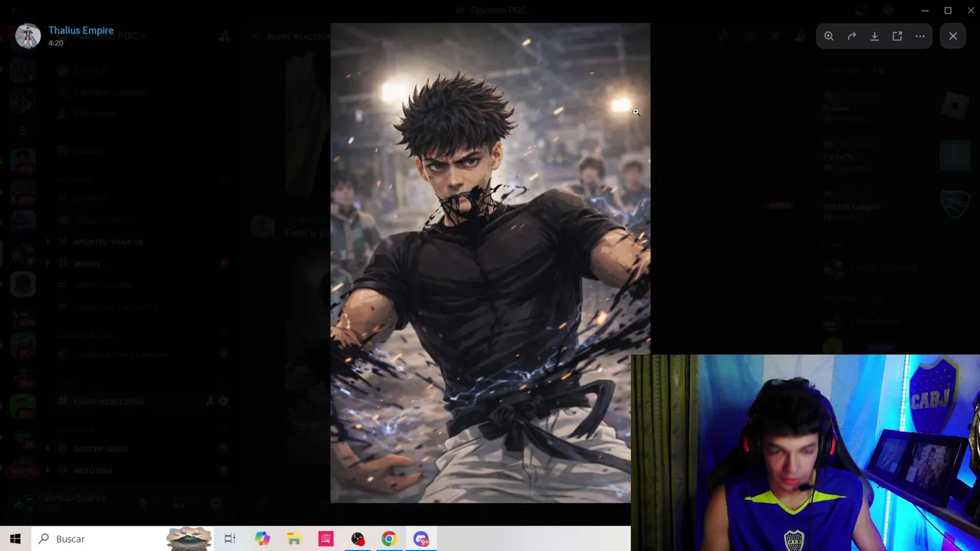Switch to Google Chrome on taskbar
This screenshot has width=980, height=551.
[389, 539]
